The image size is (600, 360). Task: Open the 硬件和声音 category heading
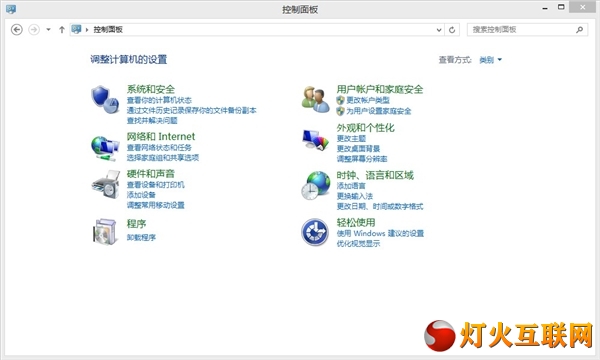[x=151, y=174]
